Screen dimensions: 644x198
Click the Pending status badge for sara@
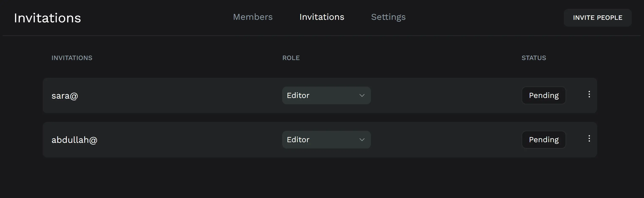[x=543, y=95]
